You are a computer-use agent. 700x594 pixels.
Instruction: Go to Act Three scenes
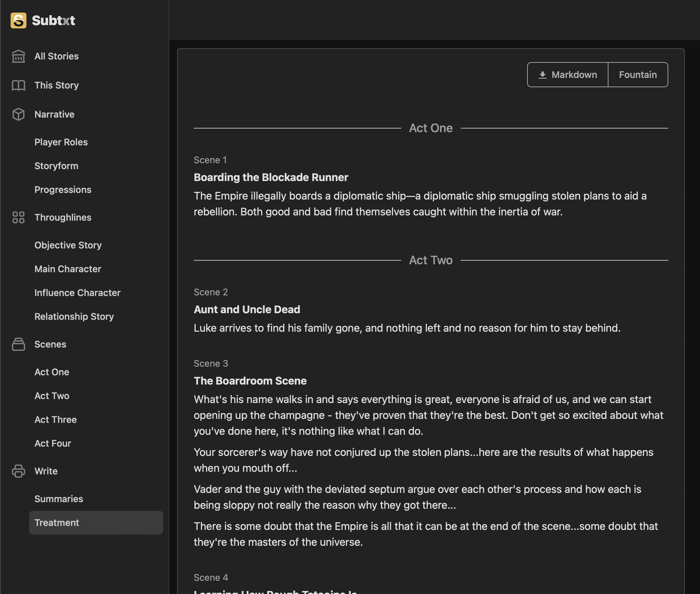[55, 420]
